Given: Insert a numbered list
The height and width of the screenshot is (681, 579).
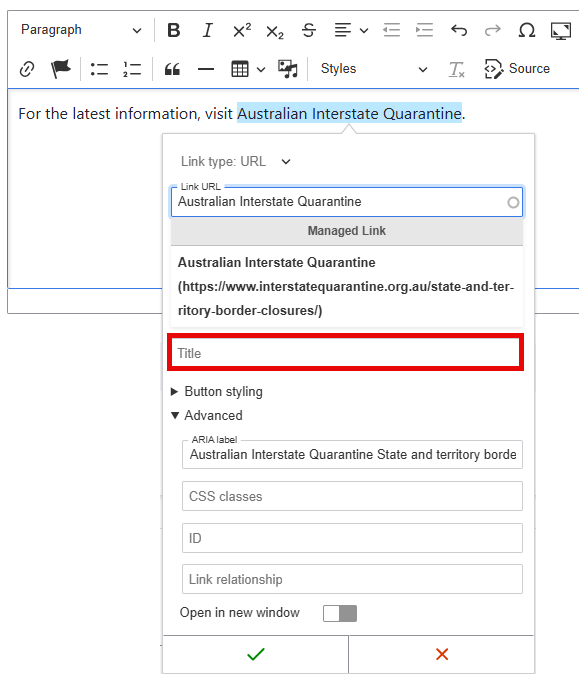Looking at the screenshot, I should [x=132, y=69].
